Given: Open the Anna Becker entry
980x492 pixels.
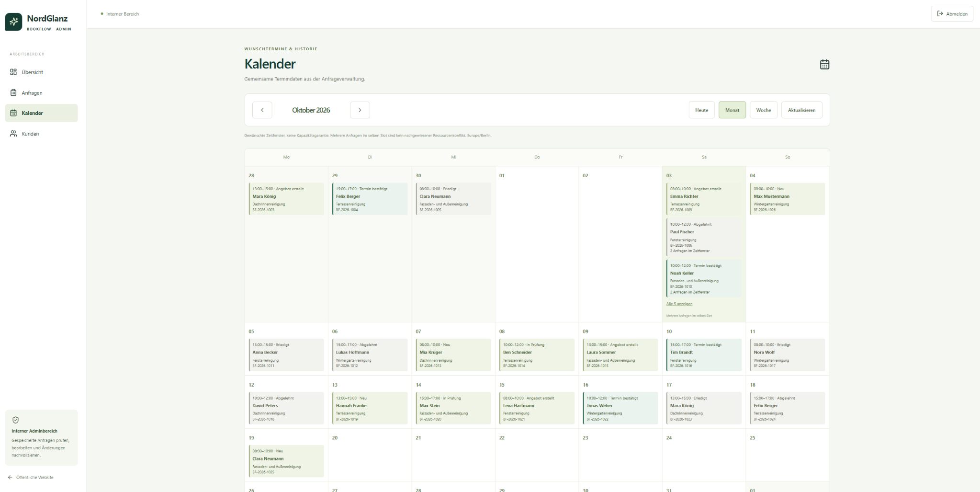Looking at the screenshot, I should (286, 355).
